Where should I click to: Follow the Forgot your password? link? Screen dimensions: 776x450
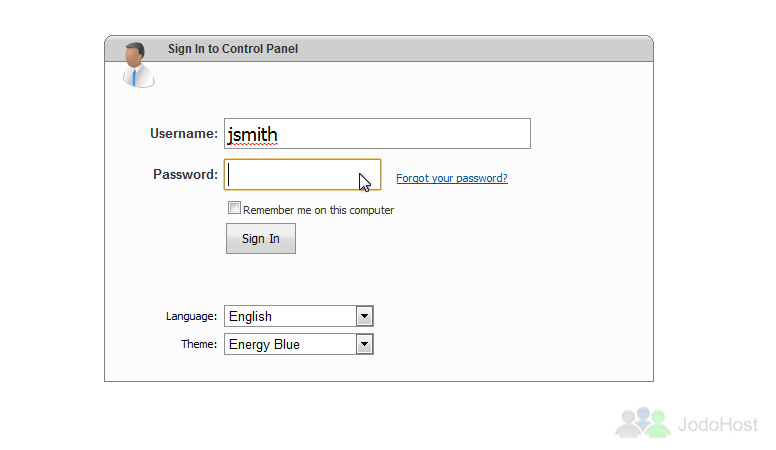pyautogui.click(x=452, y=178)
